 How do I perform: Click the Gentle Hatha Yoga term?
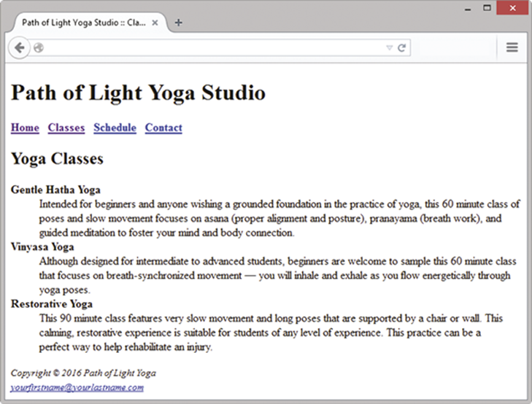coord(55,190)
